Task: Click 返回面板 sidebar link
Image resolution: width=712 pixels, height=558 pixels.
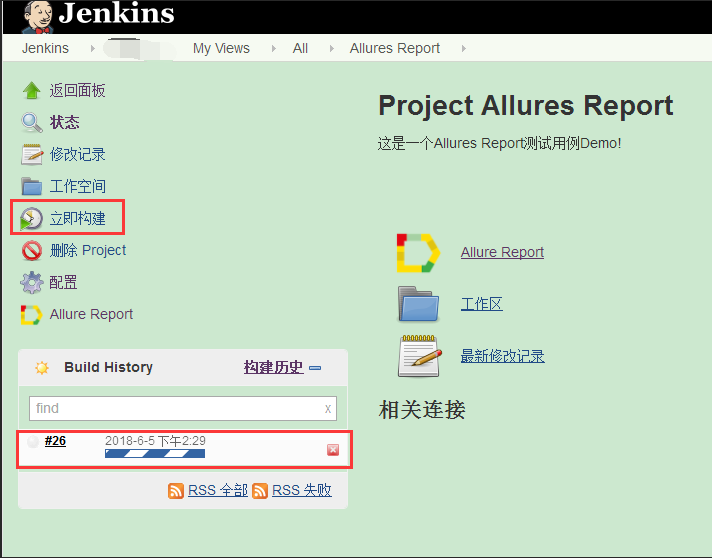Action: click(78, 90)
